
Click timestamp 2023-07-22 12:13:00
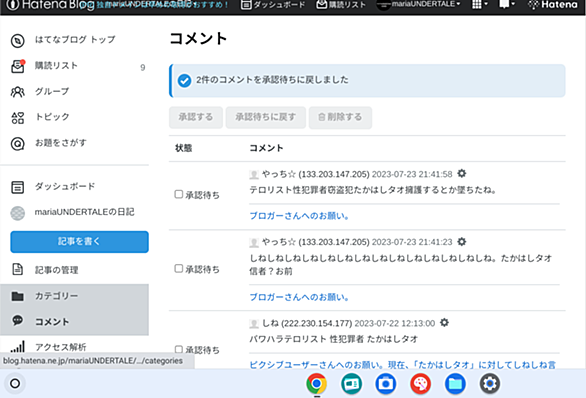tap(395, 323)
